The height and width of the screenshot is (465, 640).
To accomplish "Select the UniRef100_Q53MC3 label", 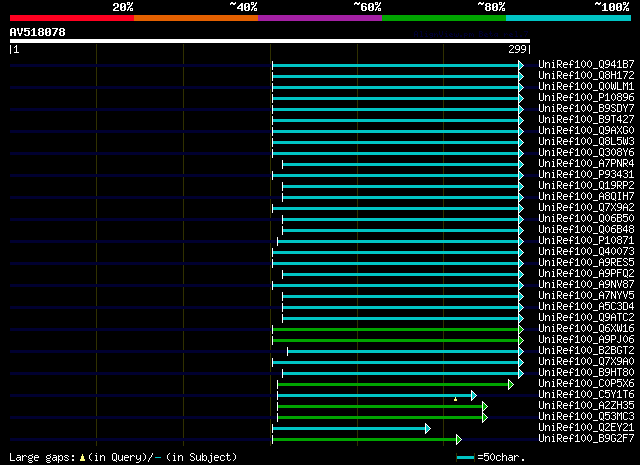I will coord(586,417).
